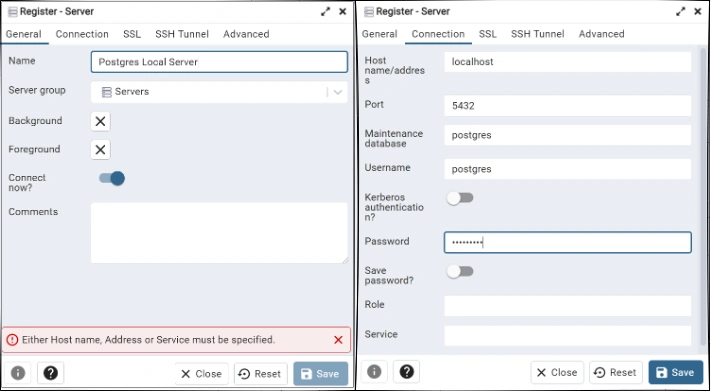
Task: Click info icon in left General dialog
Action: [18, 373]
